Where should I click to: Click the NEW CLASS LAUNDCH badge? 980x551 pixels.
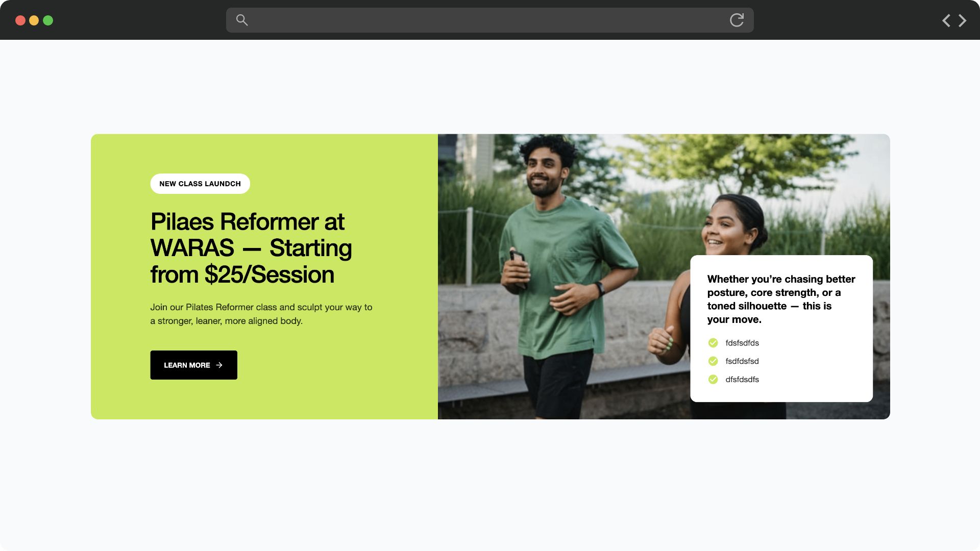tap(200, 184)
